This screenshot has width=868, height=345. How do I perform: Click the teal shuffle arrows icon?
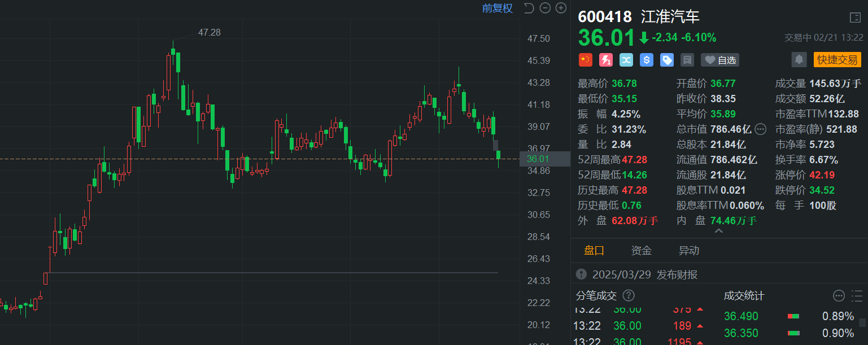coord(626,60)
